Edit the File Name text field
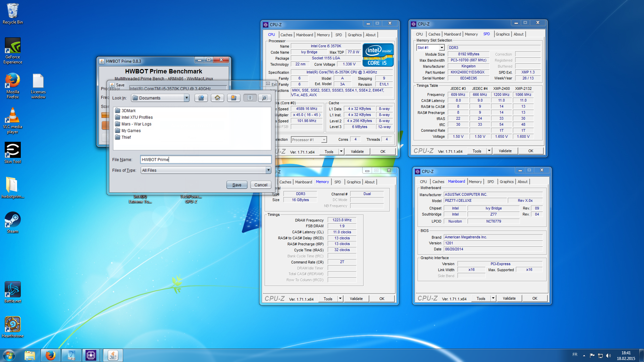 click(x=206, y=160)
